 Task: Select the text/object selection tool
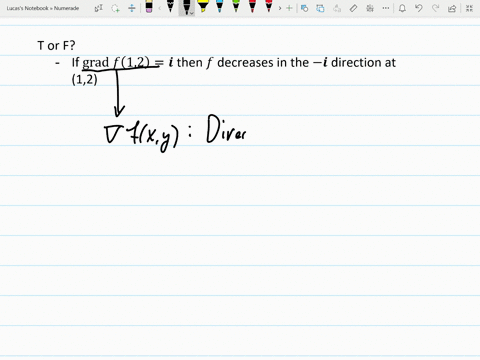coord(99,8)
